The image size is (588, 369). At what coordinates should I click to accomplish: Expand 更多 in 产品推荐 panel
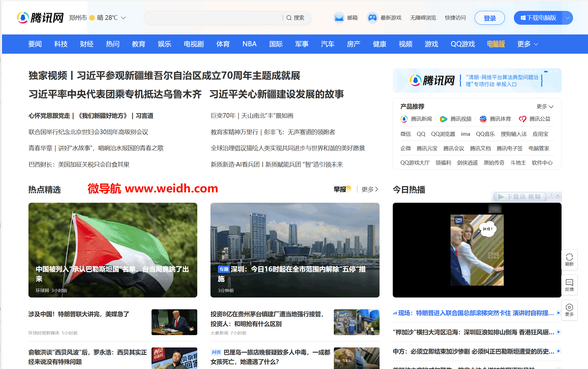(x=545, y=107)
